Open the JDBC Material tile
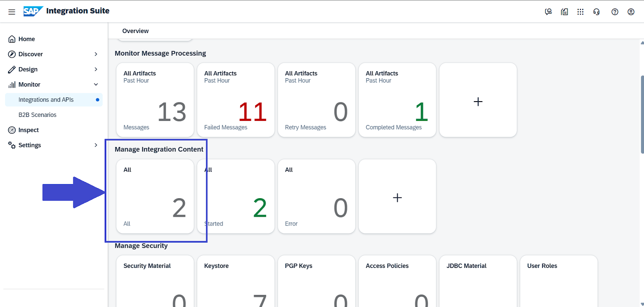Image resolution: width=644 pixels, height=307 pixels. [x=478, y=281]
